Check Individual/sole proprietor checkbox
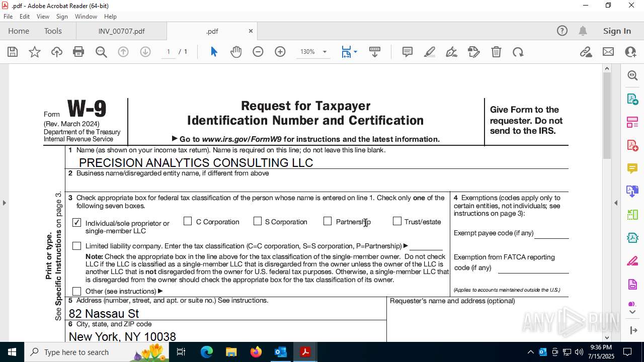The width and height of the screenshot is (644, 362). [77, 222]
